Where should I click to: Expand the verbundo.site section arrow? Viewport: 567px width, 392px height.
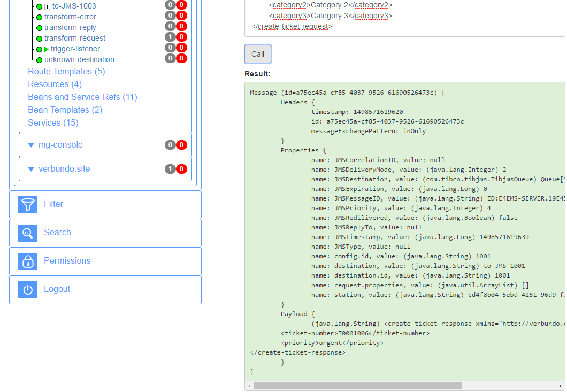pos(31,169)
